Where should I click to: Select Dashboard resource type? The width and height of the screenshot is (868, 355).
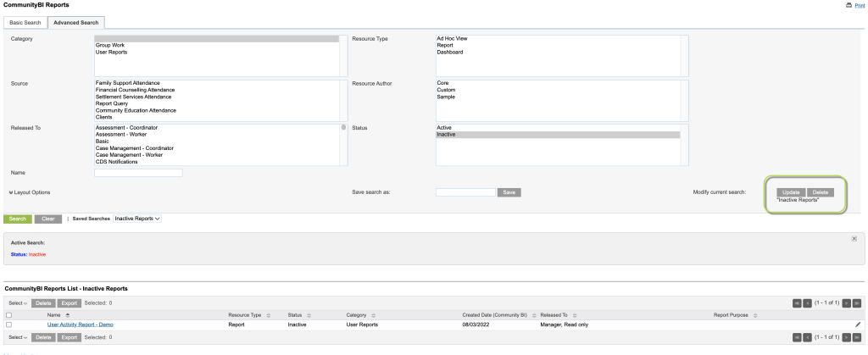(x=558, y=52)
